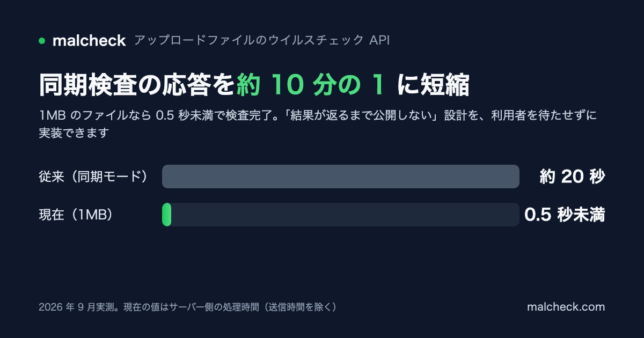Click the footnote 2026 年 9 月実測
This screenshot has height=338, width=644.
point(78,307)
